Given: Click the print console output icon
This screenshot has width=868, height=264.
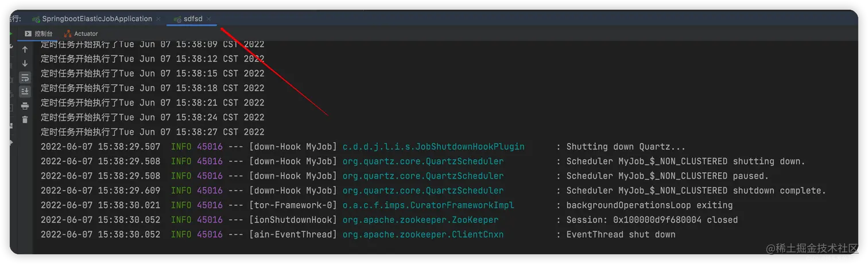Looking at the screenshot, I should point(25,106).
